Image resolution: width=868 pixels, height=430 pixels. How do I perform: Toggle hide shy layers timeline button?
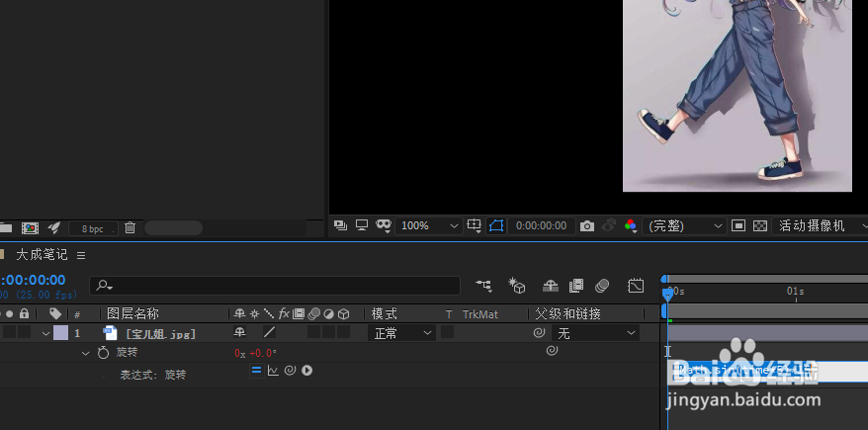pos(551,286)
